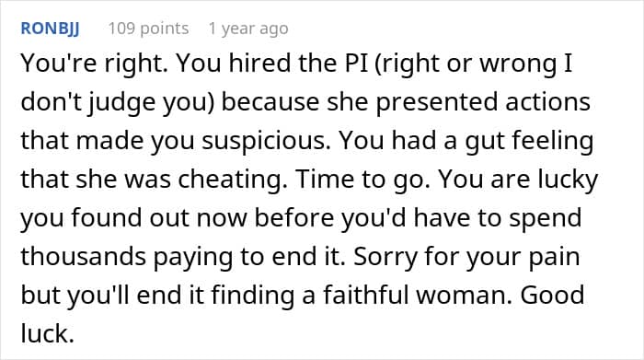The height and width of the screenshot is (360, 644).
Task: Click the words Sorry for your pain
Action: click(x=466, y=257)
